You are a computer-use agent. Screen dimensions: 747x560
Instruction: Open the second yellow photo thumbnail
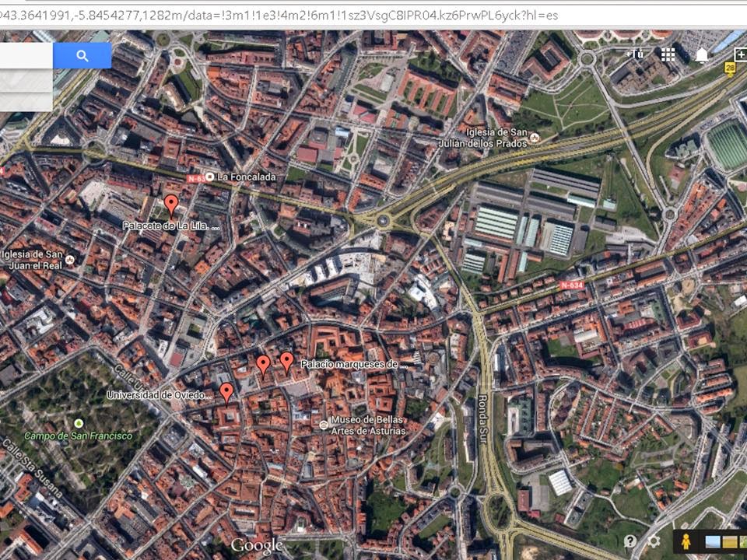click(729, 542)
